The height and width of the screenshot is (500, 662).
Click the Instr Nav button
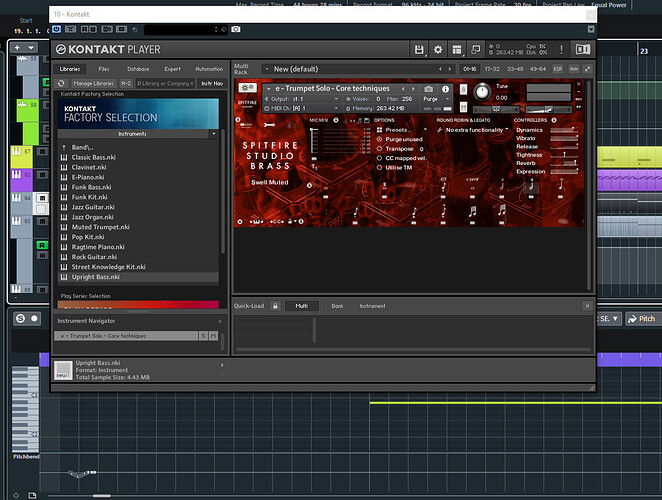tap(212, 83)
